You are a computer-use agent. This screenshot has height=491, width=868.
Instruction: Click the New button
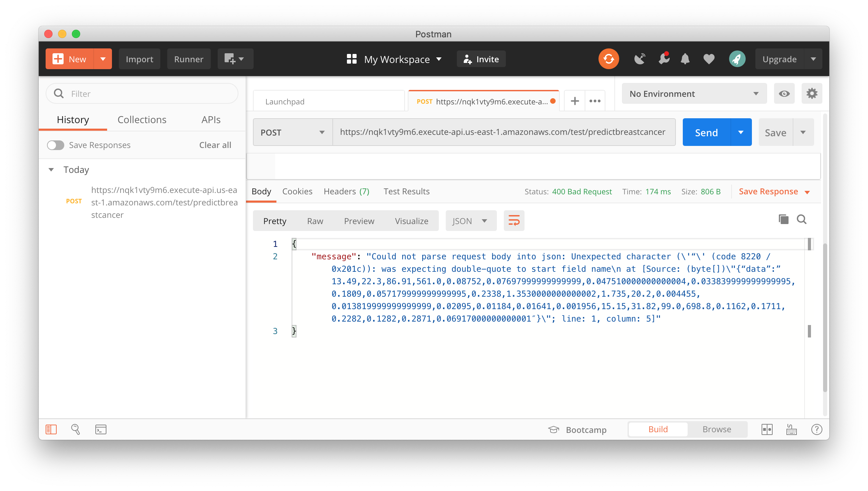[x=69, y=59]
